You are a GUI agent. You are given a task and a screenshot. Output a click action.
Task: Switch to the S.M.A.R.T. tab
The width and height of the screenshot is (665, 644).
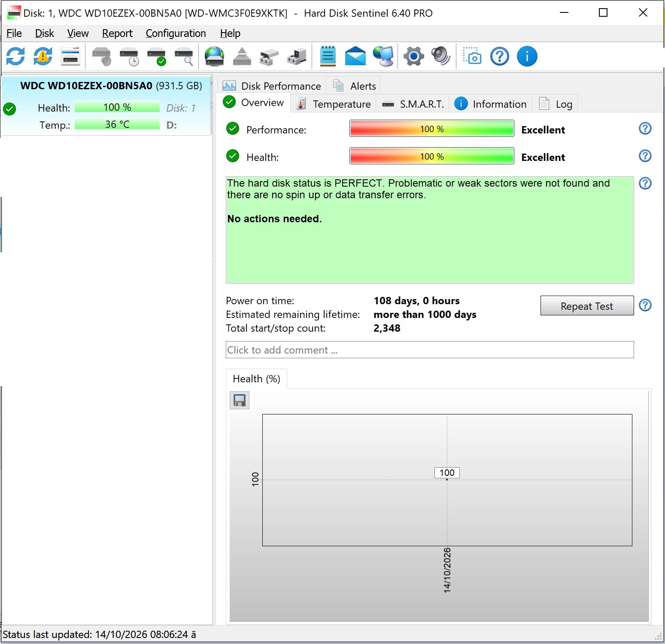pos(413,104)
